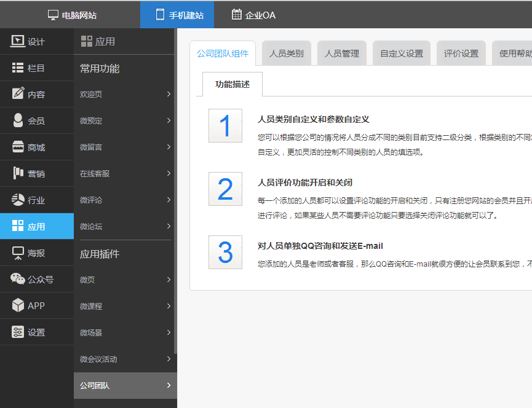The height and width of the screenshot is (408, 532).
Task: Open 微场景 plugin entry
Action: point(125,332)
